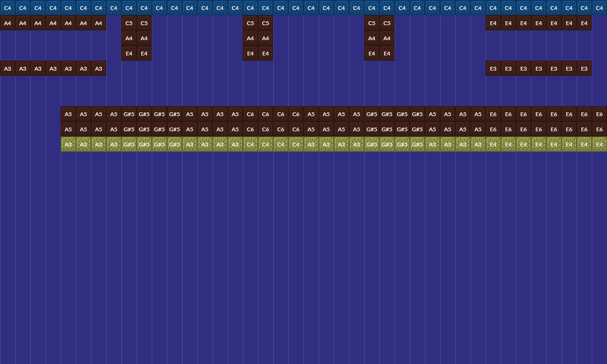Click the first green C4 note
Screen dimensions: 607x364
(250, 144)
